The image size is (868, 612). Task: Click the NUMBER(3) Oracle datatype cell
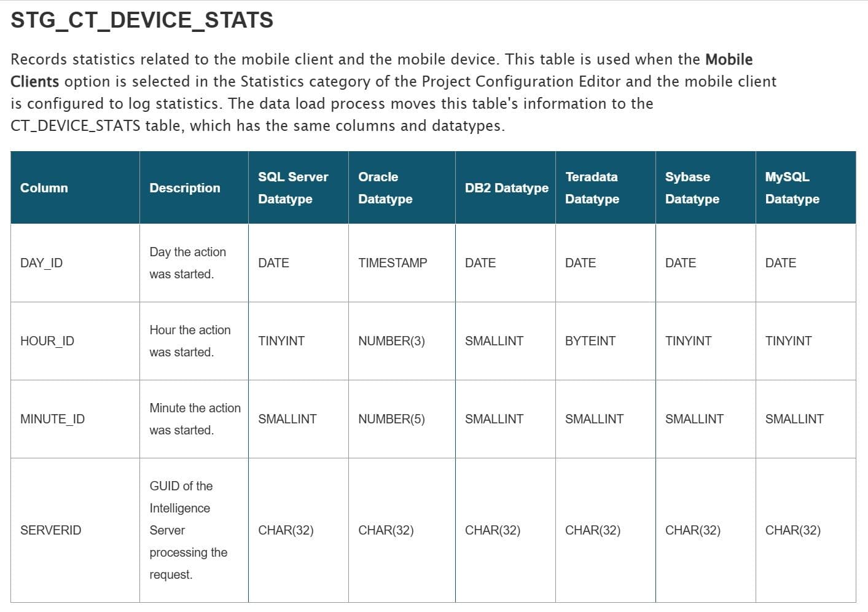391,341
